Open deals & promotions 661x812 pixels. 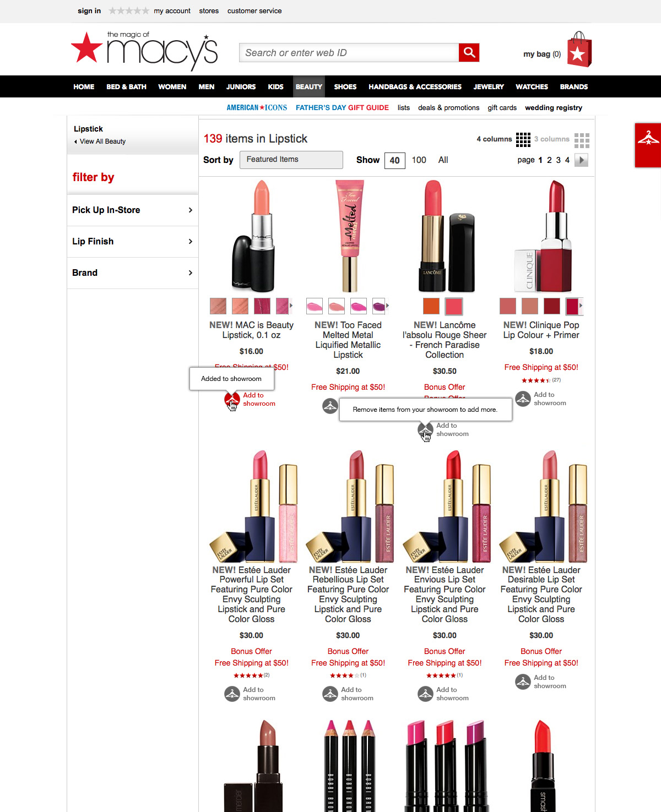click(448, 107)
